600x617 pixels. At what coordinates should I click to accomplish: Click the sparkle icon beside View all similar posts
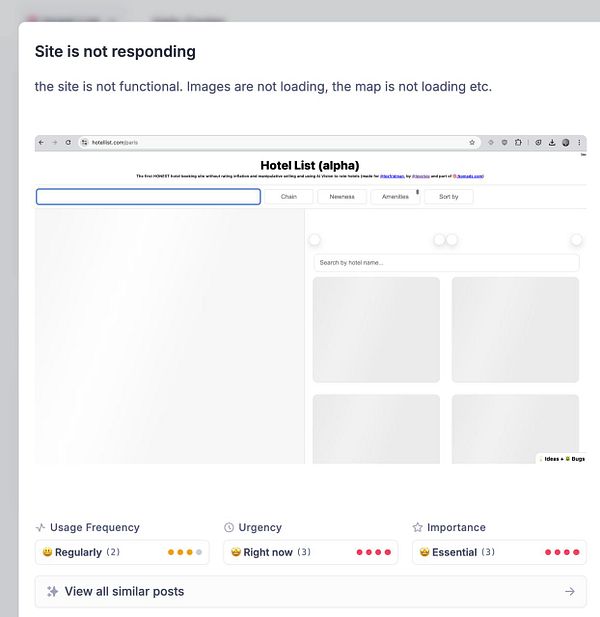[52, 591]
